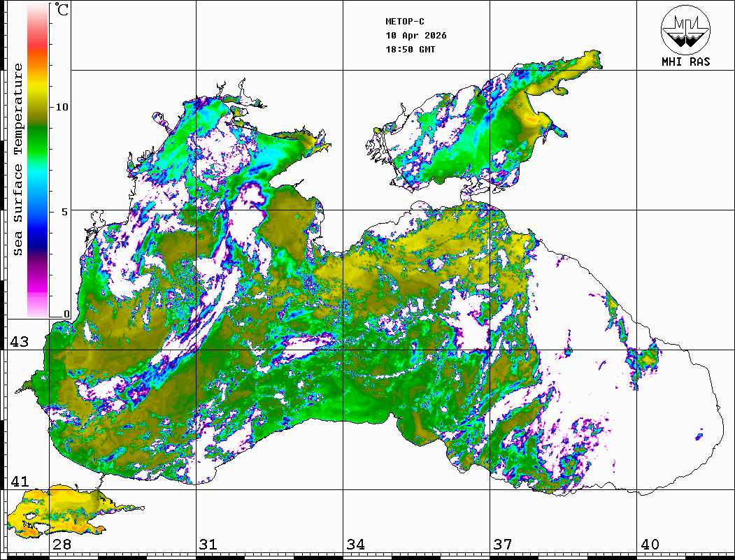This screenshot has height=560, width=735.
Task: Click the temperature color scale bar
Action: coord(37,161)
